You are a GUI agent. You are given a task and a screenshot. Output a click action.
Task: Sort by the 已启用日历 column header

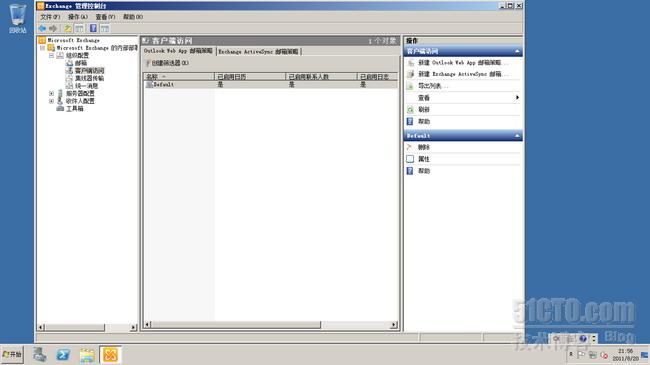pos(250,77)
